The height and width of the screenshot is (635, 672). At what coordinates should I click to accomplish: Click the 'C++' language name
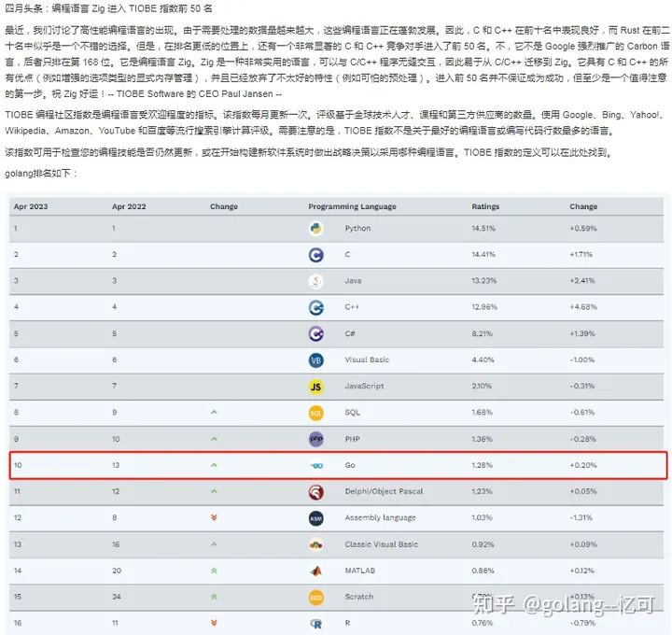pos(352,307)
